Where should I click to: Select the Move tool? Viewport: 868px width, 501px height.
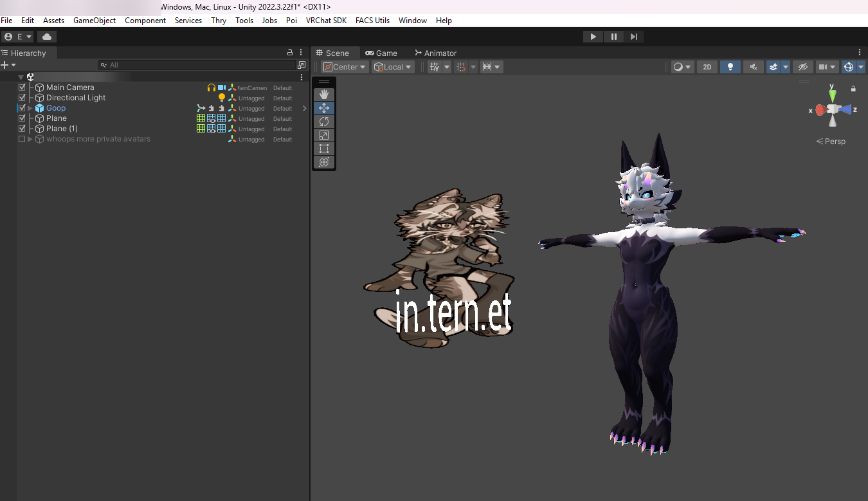pyautogui.click(x=324, y=108)
